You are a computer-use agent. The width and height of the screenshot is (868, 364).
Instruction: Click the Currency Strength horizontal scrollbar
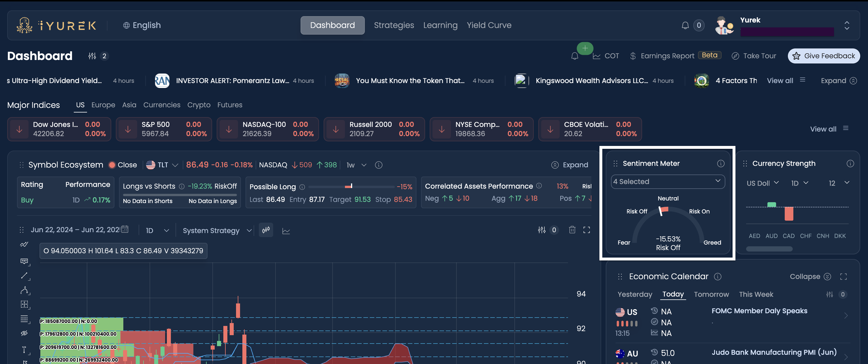(x=769, y=249)
